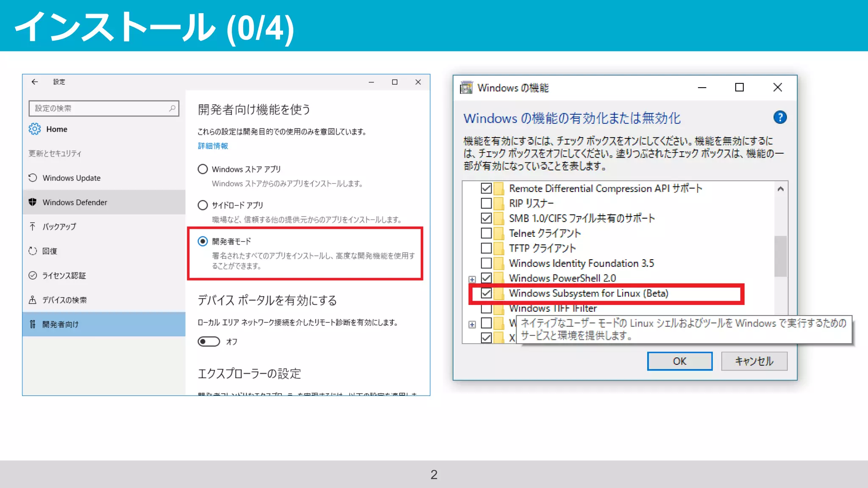This screenshot has width=868, height=488.
Task: Click folder icon beside RIP リスナー
Action: point(499,203)
